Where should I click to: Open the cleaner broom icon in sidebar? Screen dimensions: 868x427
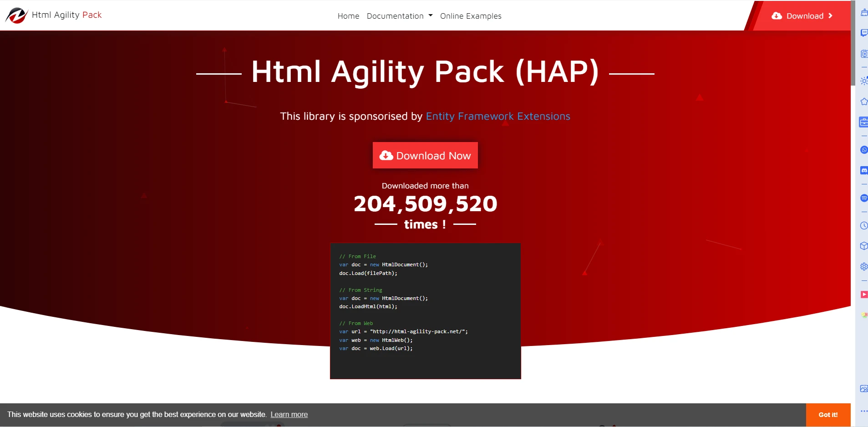click(864, 12)
